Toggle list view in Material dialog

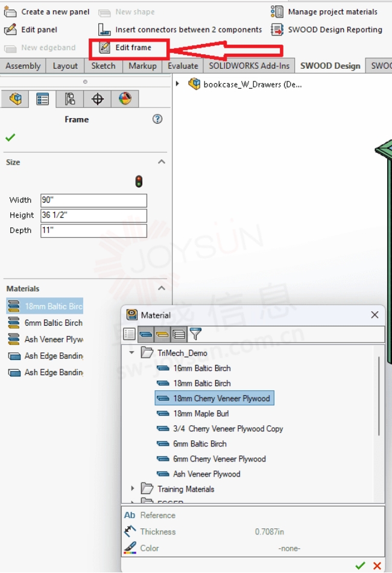[x=129, y=334]
